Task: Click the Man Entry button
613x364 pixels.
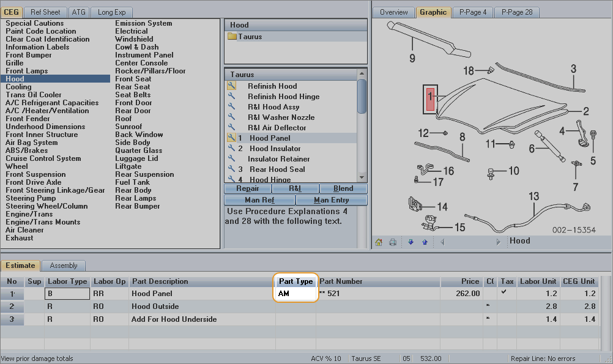Action: pyautogui.click(x=331, y=200)
